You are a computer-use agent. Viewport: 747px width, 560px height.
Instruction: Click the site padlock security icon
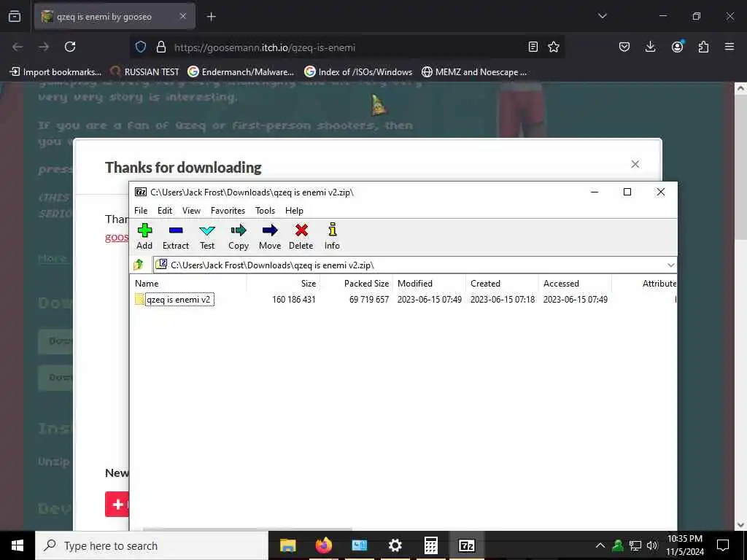[x=161, y=47]
